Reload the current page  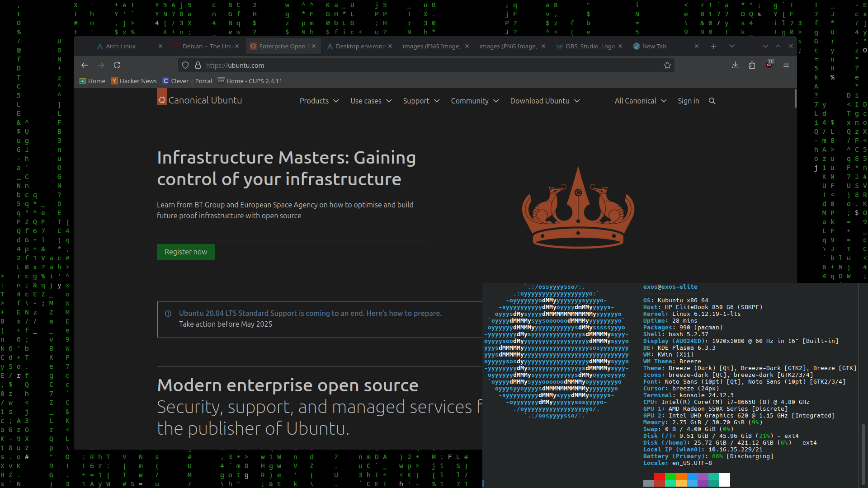(117, 65)
